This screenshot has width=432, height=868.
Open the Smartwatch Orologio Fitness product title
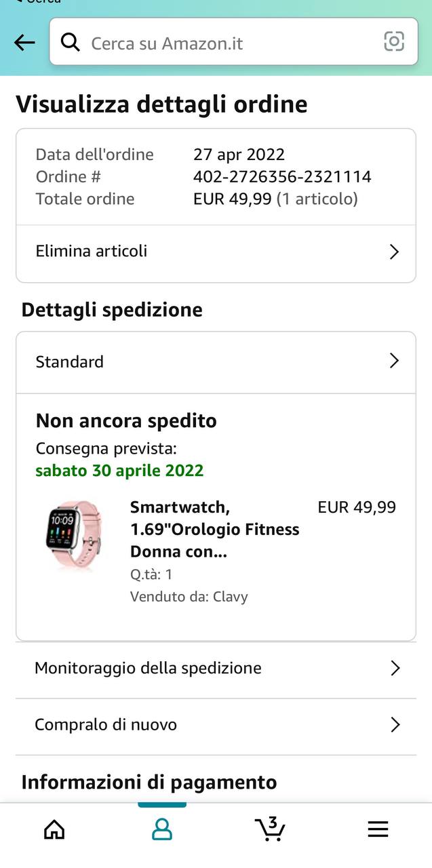coord(214,529)
